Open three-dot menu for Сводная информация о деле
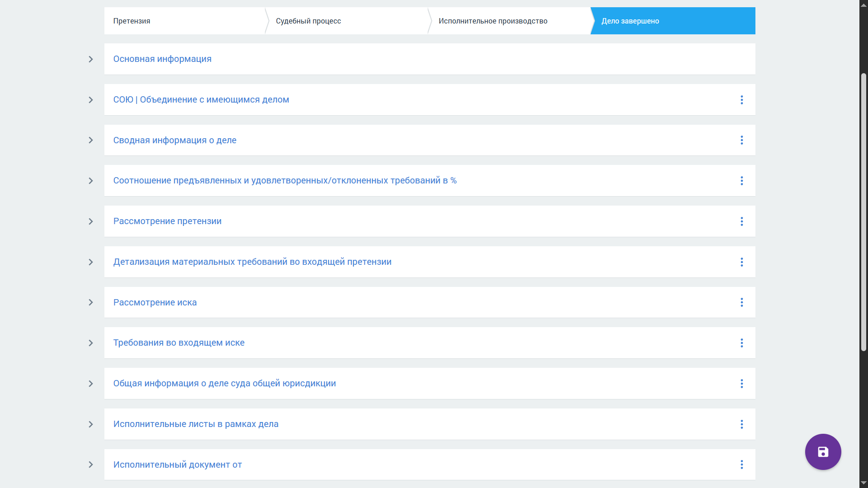Screen dimensions: 868x488 click(x=741, y=140)
